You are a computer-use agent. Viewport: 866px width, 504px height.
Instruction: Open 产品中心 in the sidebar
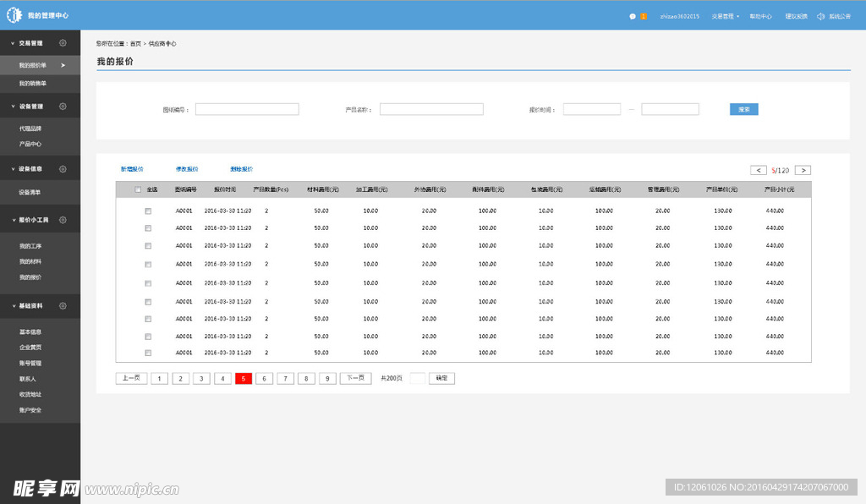30,144
